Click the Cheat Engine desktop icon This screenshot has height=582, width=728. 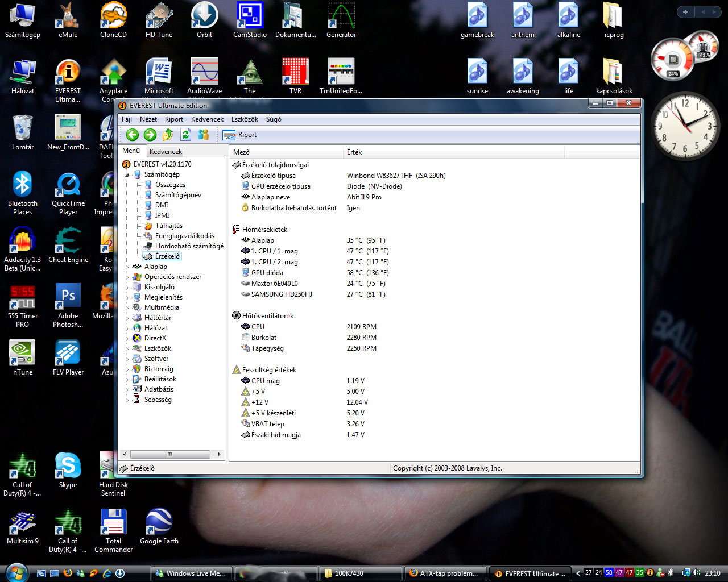coord(68,246)
